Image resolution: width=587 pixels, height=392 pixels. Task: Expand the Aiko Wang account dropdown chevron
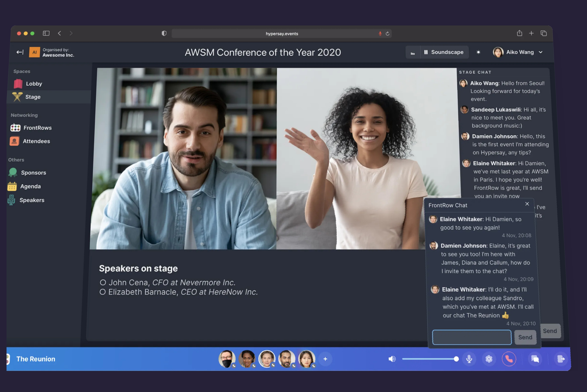(540, 52)
